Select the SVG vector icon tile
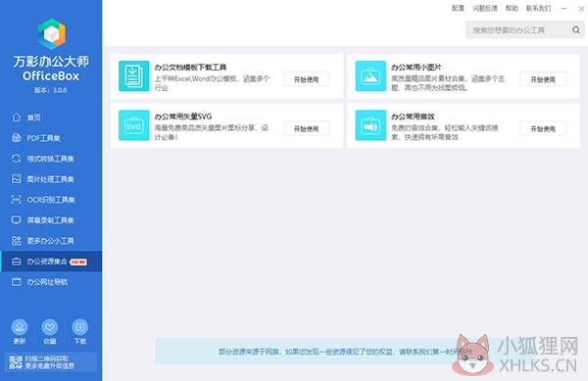 click(134, 125)
